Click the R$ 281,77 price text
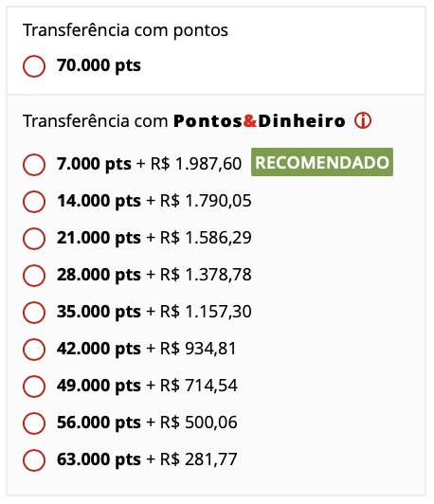Image resolution: width=434 pixels, height=504 pixels. (x=199, y=459)
